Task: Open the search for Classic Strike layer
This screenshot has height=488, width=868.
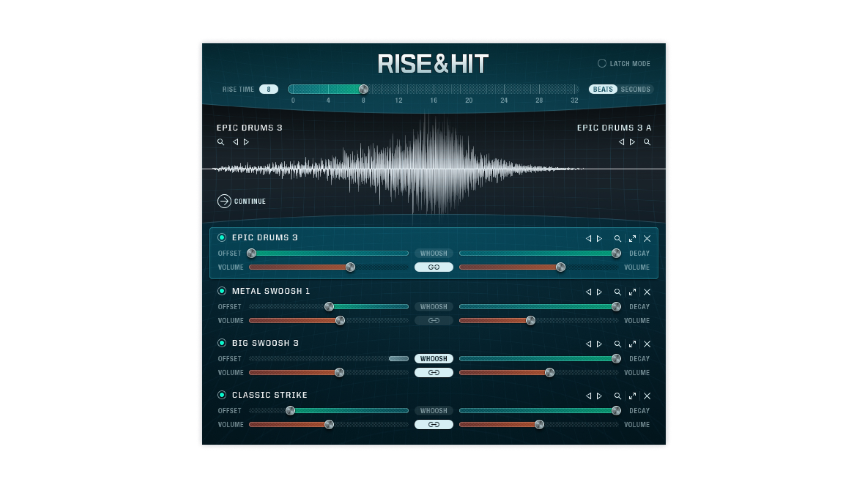Action: click(618, 396)
